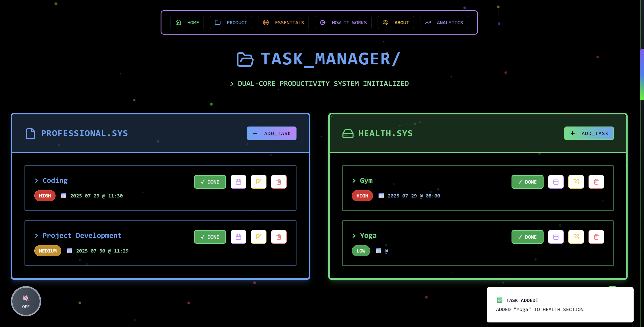Screen dimensions: 644x327
Task: Click the edit icon for Yoga task
Action: [x=576, y=237]
